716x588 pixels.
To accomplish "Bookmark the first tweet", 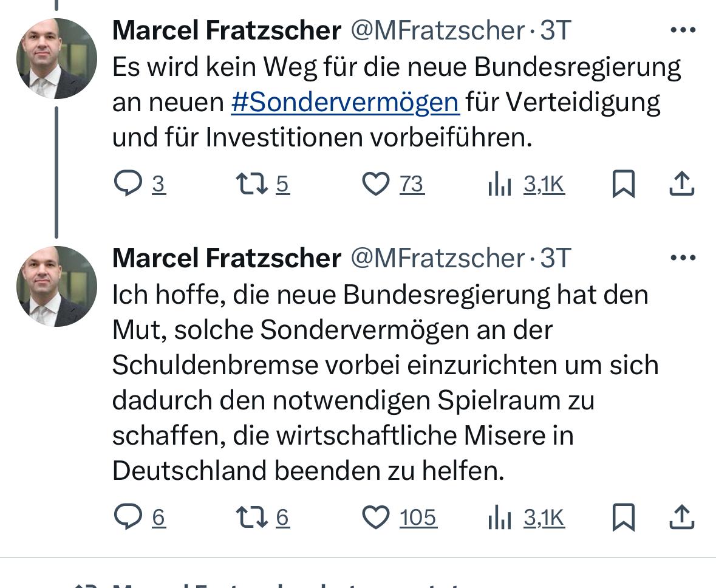I will point(624,183).
